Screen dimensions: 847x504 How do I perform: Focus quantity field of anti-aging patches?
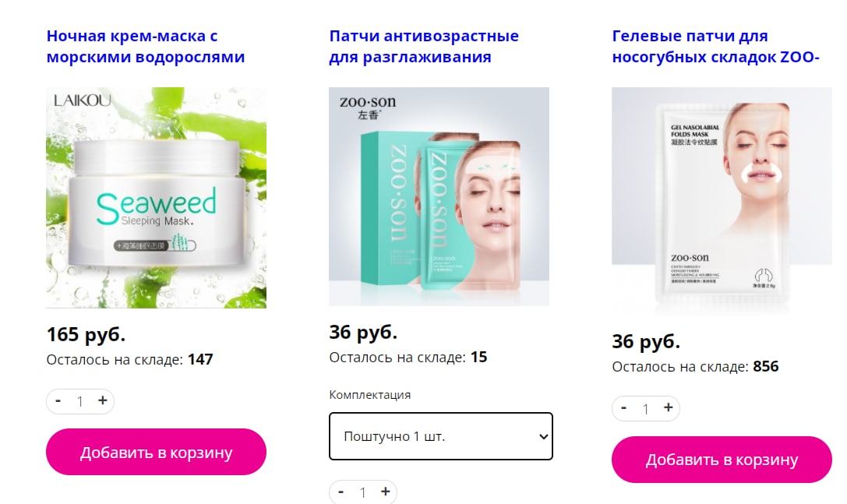click(363, 492)
